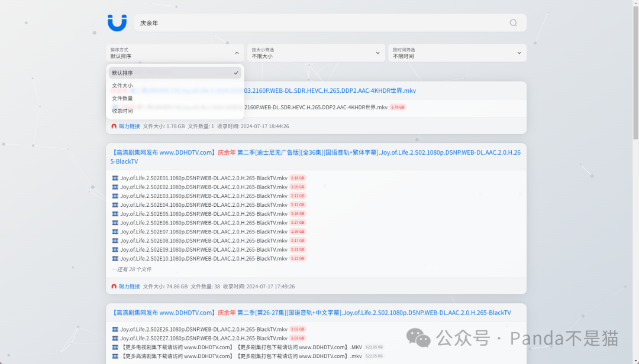The width and height of the screenshot is (639, 364).
Task: Click the video icon beside S02E03 file
Action: tap(115, 196)
